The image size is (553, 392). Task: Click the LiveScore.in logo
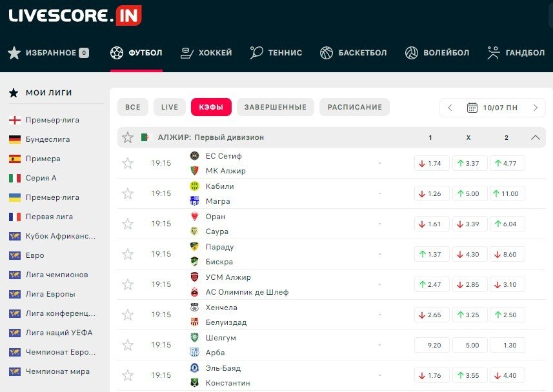coord(75,15)
